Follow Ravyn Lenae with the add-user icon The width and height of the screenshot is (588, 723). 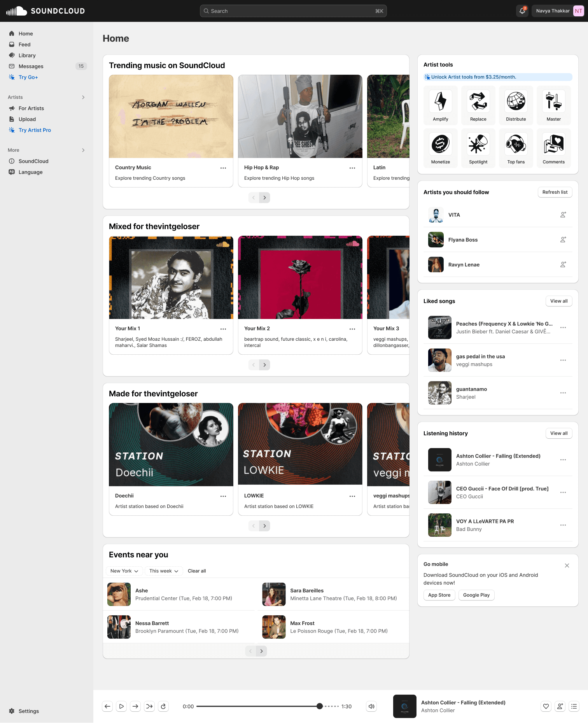pos(563,264)
